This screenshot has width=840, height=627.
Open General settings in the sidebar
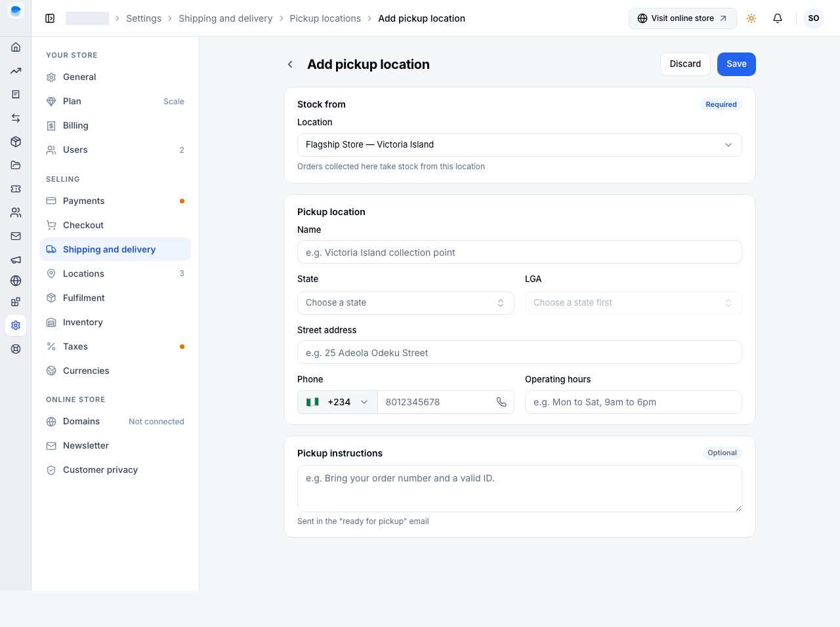click(115, 77)
